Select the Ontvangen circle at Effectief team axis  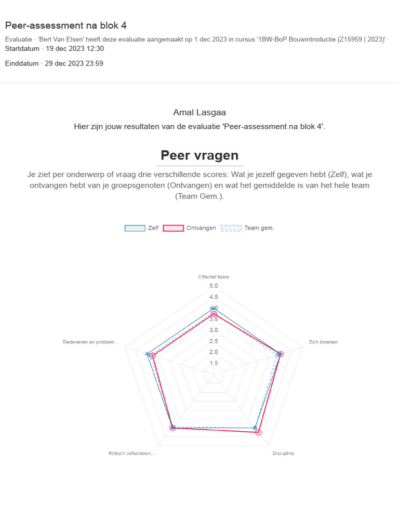tap(214, 314)
